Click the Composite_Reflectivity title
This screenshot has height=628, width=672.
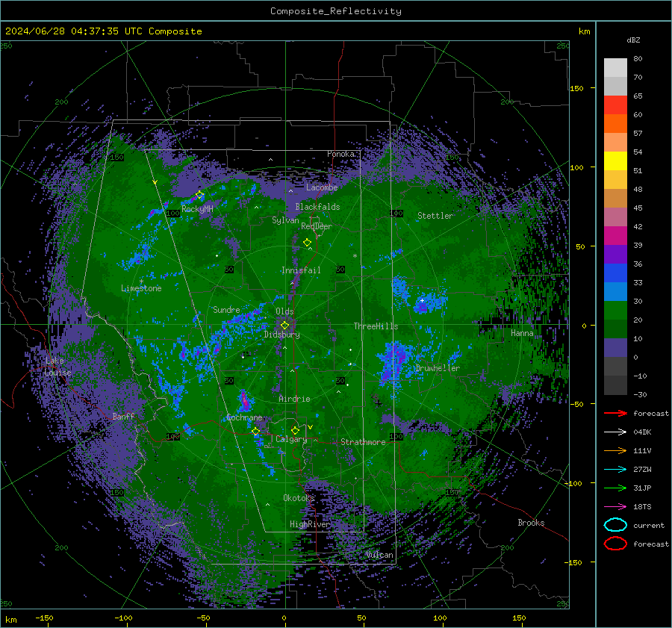click(x=336, y=11)
